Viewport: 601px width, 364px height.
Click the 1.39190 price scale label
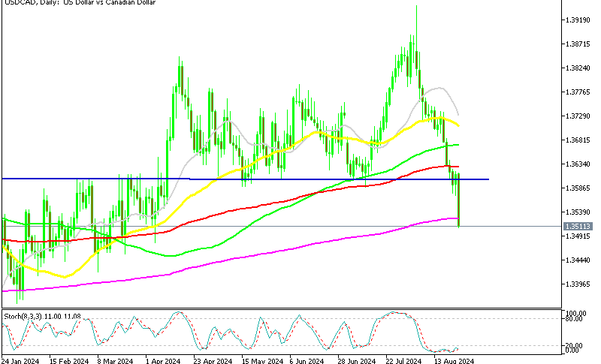pyautogui.click(x=578, y=20)
